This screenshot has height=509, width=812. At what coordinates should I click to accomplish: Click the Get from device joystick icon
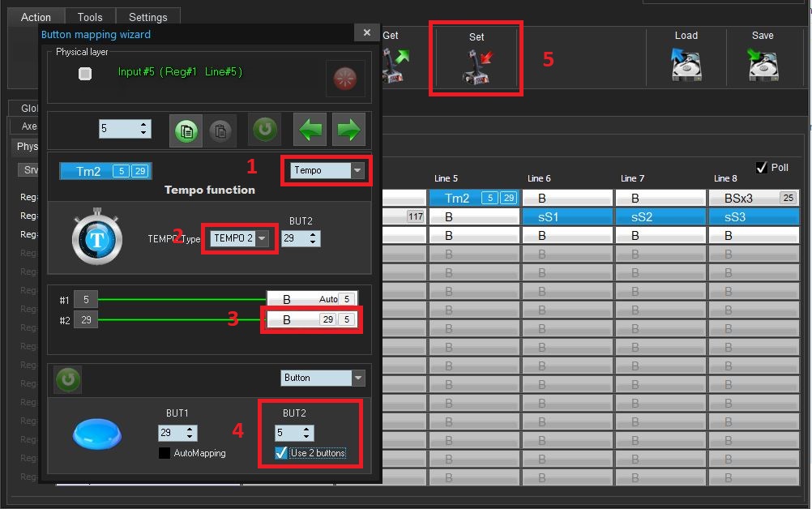[x=396, y=66]
